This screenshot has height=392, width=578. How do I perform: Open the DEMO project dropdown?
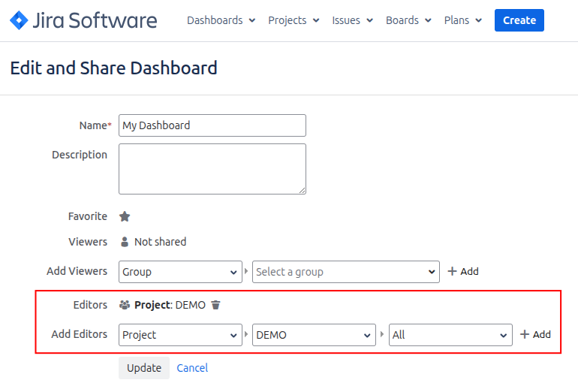click(x=314, y=335)
